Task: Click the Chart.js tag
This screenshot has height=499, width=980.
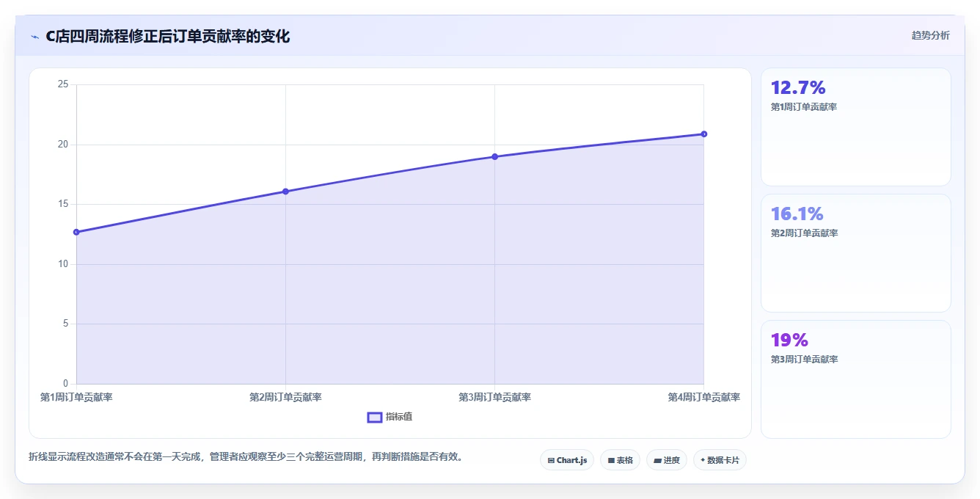Action: [x=567, y=460]
